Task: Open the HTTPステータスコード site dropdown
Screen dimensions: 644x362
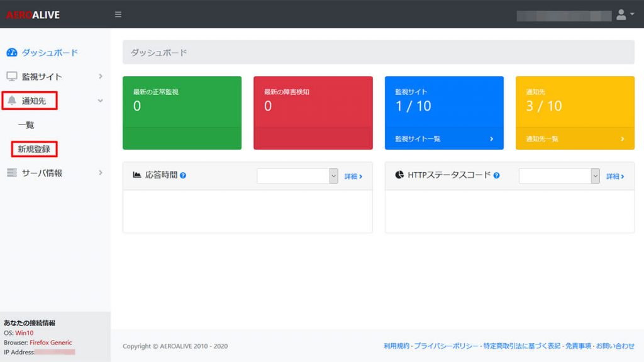Action: coord(559,176)
